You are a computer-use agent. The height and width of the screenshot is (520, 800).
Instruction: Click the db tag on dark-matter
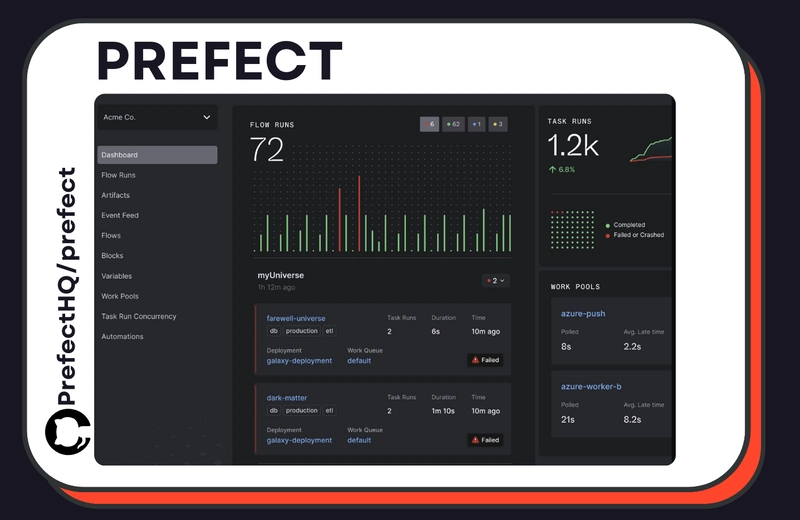(x=273, y=411)
